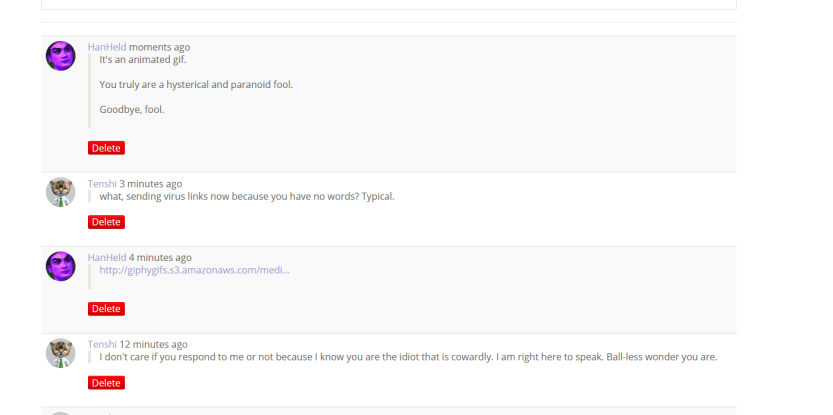
Task: Click Tenshi's avatar on the 12 minutes ago comment
Action: [x=61, y=353]
